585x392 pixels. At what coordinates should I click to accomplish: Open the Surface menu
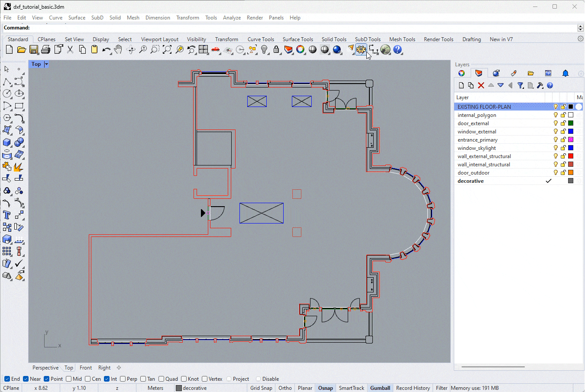point(77,18)
